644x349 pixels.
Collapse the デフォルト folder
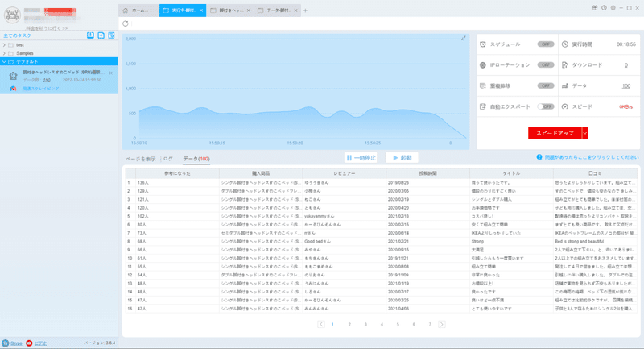pos(4,62)
